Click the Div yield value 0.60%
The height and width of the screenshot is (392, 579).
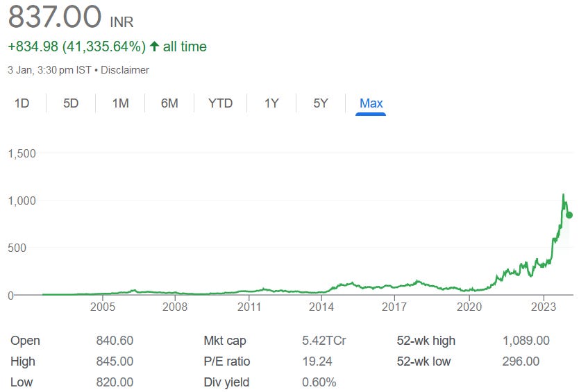(x=319, y=382)
